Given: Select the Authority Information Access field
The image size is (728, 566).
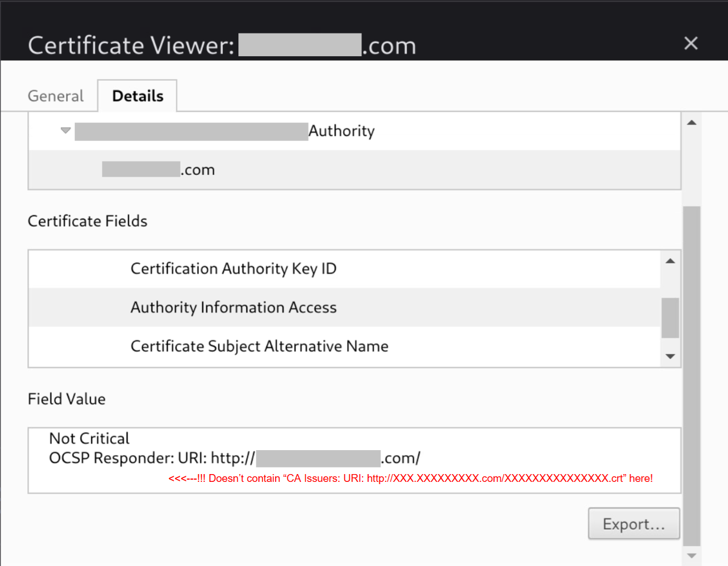Looking at the screenshot, I should click(x=233, y=308).
